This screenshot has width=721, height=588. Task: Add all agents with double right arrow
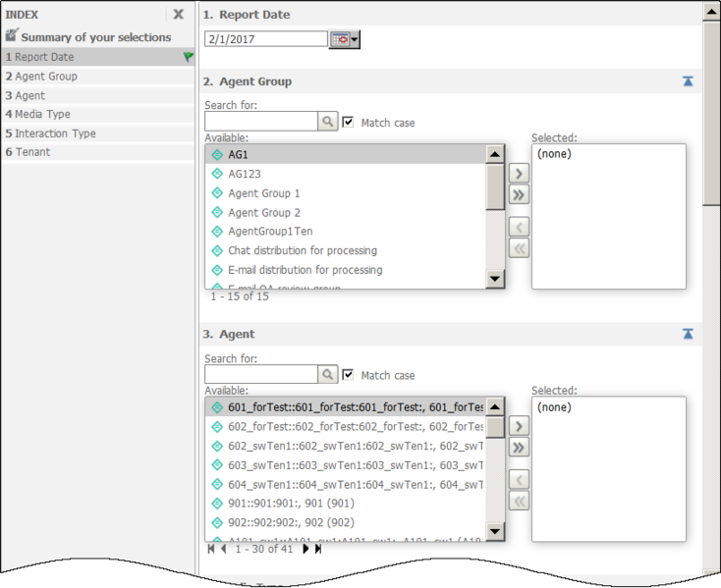click(x=519, y=448)
